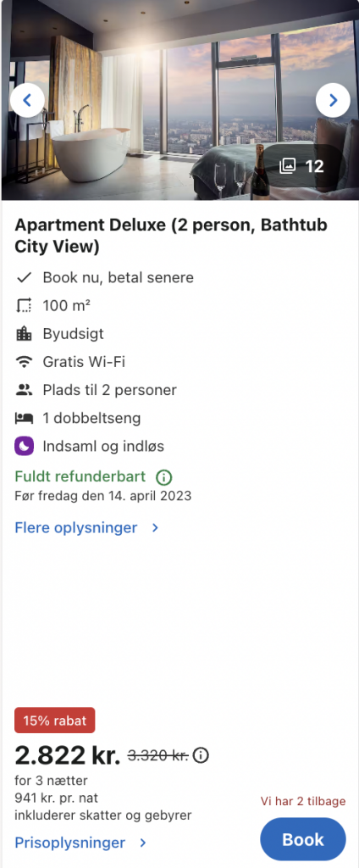This screenshot has width=359, height=868.
Task: Expand Prisoplysninger chevron arrow
Action: (143, 843)
